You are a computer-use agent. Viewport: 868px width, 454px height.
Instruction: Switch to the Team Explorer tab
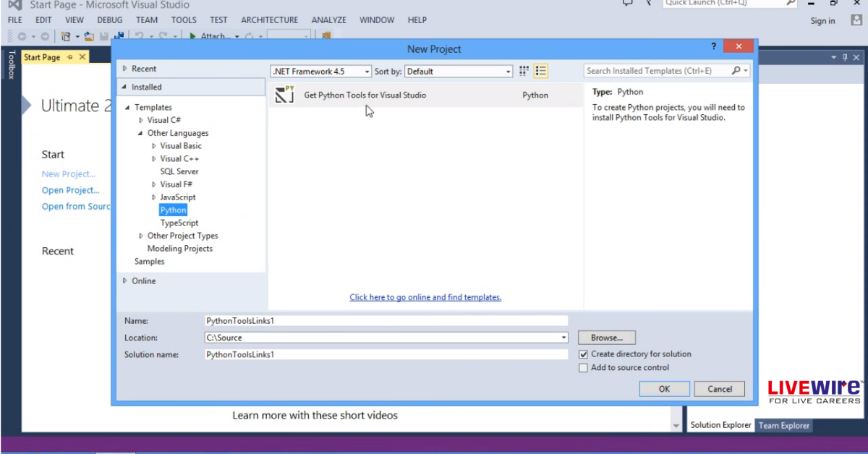(x=784, y=425)
